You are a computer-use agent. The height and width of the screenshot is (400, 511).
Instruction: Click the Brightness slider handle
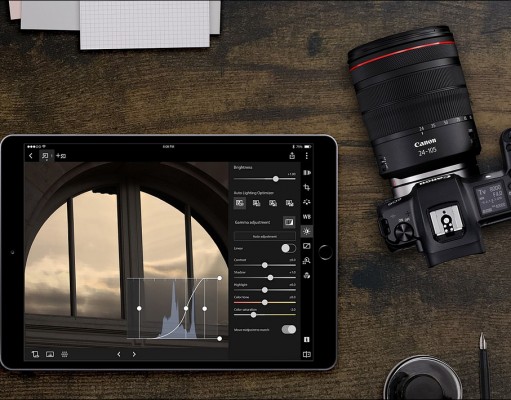coord(276,179)
